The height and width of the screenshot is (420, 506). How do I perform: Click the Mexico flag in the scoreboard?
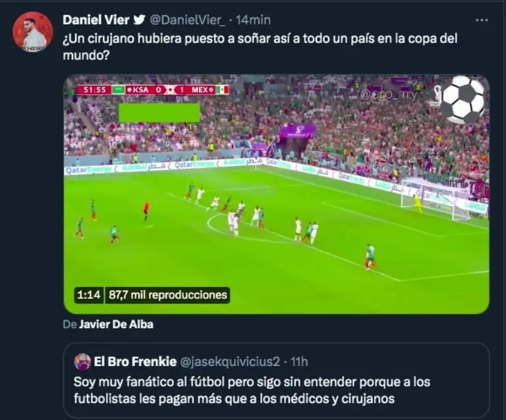[x=222, y=90]
